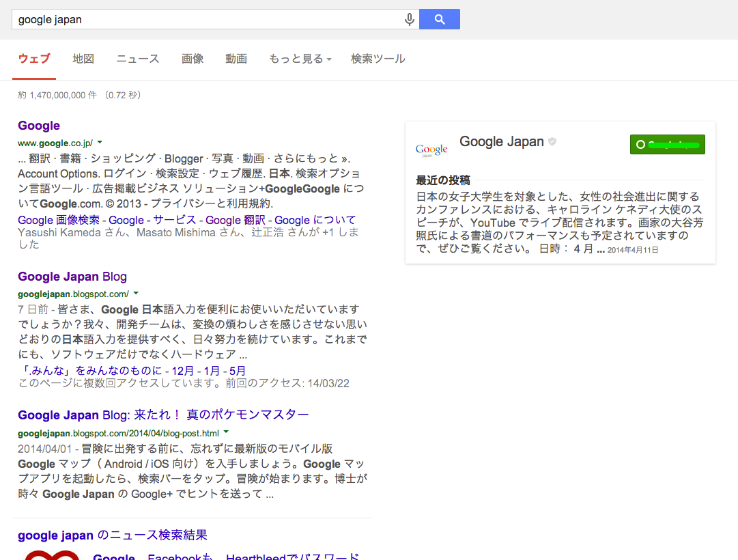Click the post date '2014年4月11日'
The height and width of the screenshot is (560, 738).
tap(633, 250)
